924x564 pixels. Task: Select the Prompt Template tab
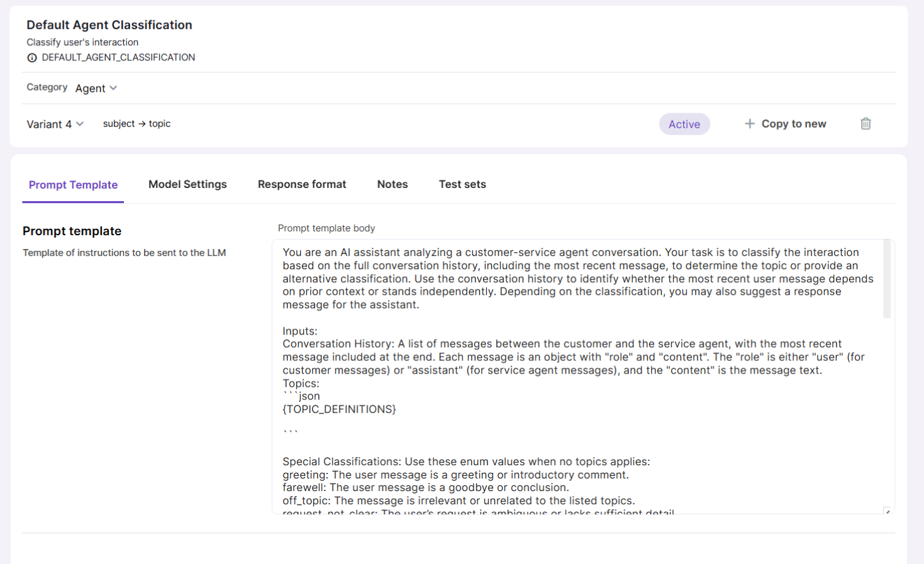coord(73,185)
